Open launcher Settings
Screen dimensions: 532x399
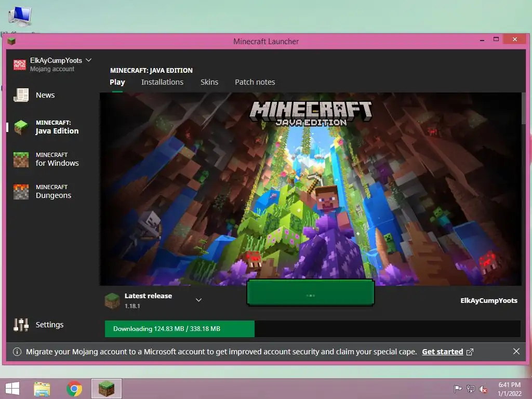coord(38,325)
